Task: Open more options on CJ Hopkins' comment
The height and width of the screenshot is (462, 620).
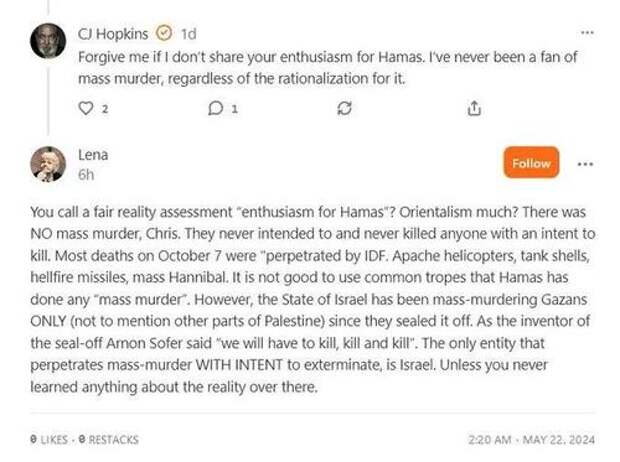Action: coord(587,32)
